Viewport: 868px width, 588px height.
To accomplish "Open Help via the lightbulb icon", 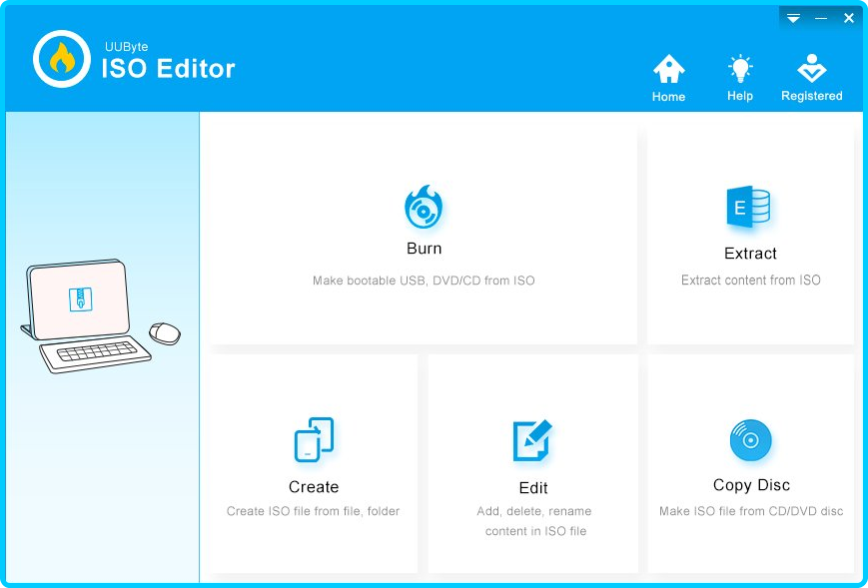I will (740, 69).
